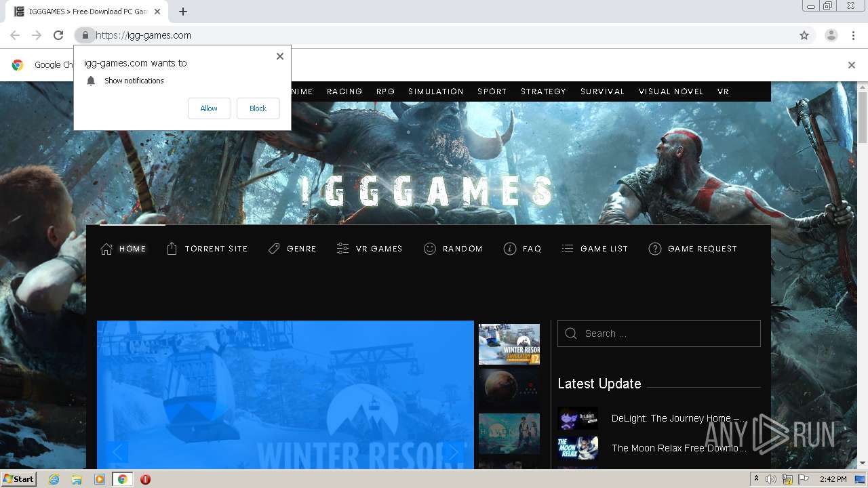The width and height of the screenshot is (868, 488).
Task: Block notifications from igg-games.com
Action: 258,108
